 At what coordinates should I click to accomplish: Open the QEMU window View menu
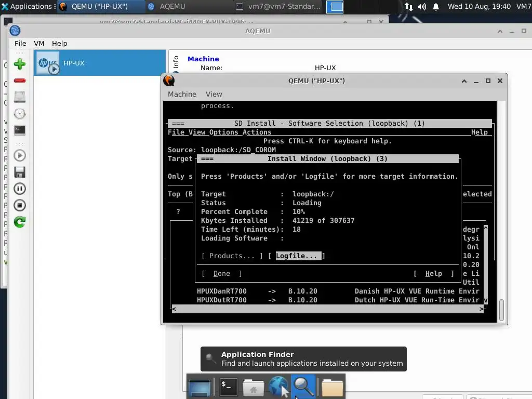(214, 95)
